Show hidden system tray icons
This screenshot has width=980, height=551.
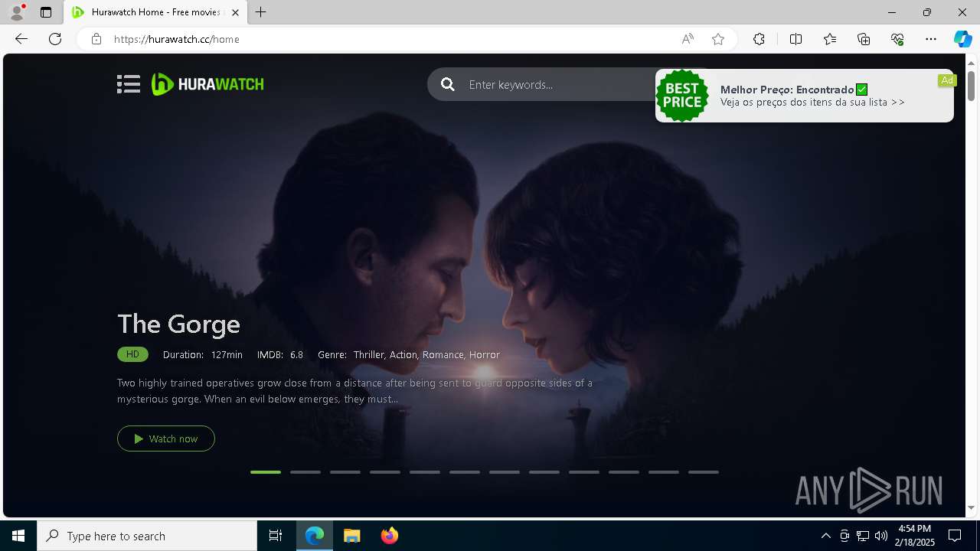point(825,536)
